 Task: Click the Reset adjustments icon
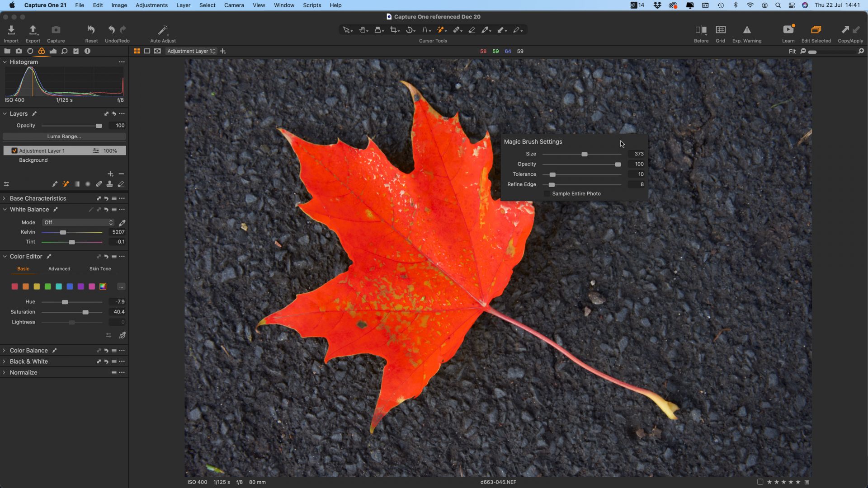(91, 30)
